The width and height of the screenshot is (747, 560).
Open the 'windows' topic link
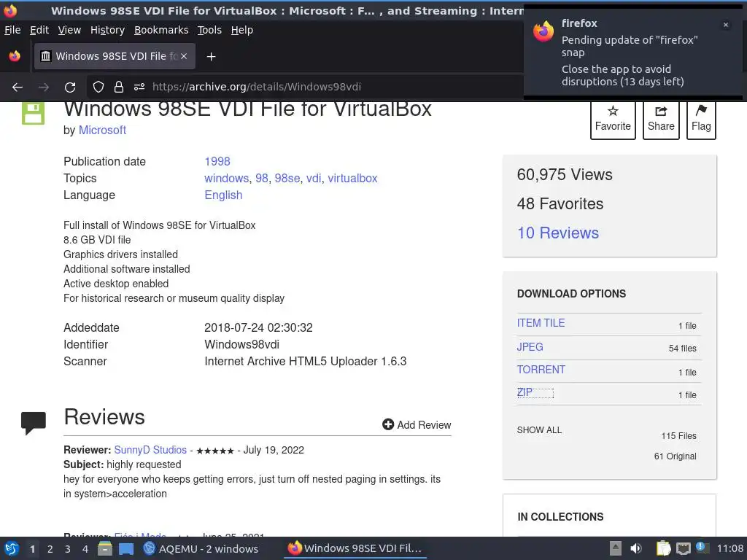point(227,178)
